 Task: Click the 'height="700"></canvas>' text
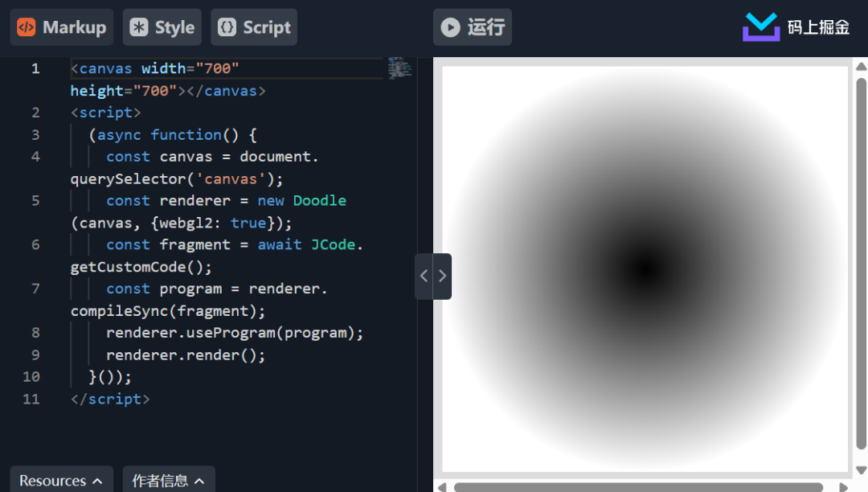168,91
